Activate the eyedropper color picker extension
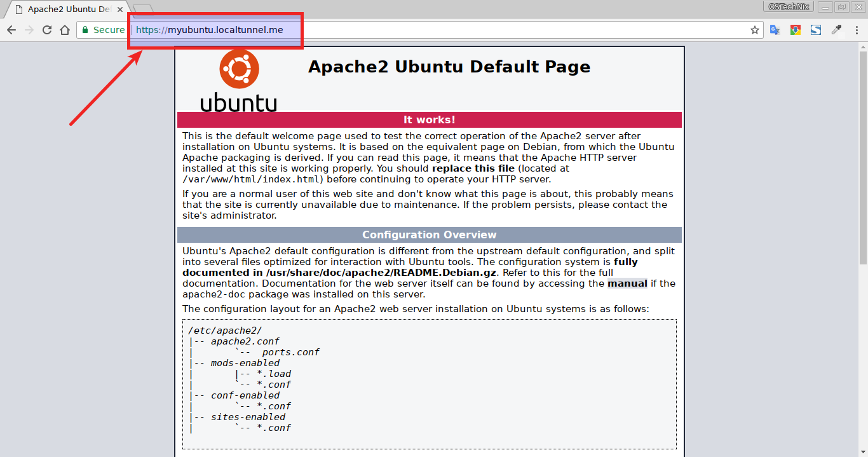The image size is (868, 457). click(x=836, y=30)
